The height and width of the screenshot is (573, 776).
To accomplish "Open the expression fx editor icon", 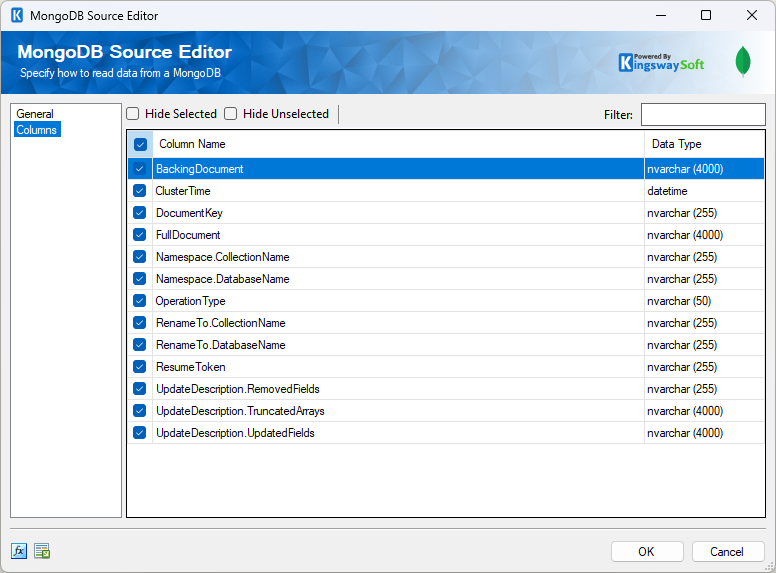I will click(x=19, y=550).
